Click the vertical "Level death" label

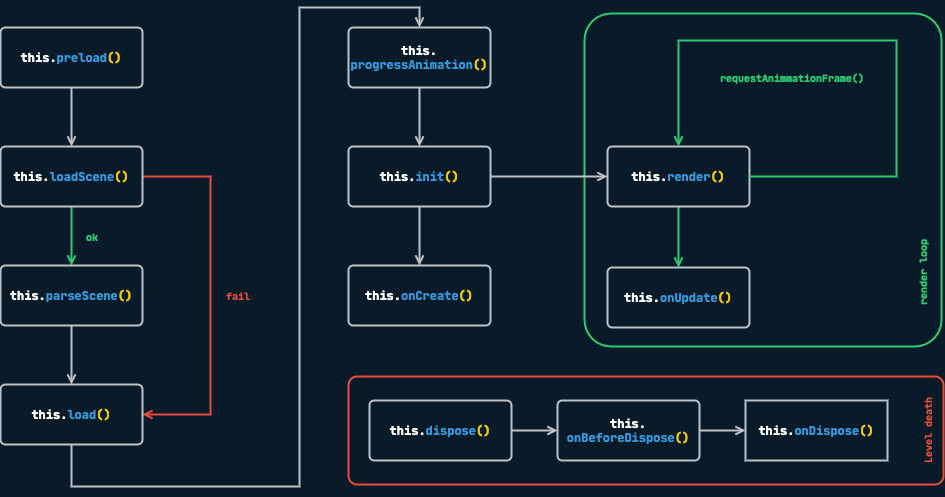click(x=928, y=430)
